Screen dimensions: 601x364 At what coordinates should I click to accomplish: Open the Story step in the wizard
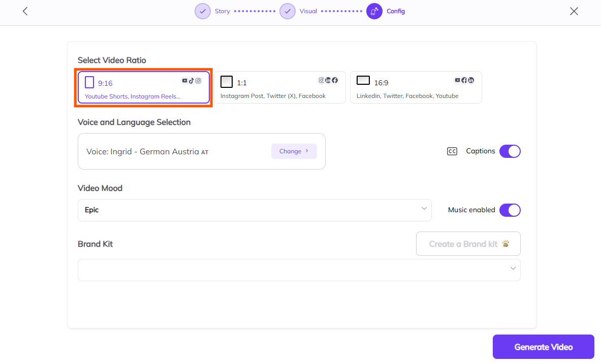[223, 11]
